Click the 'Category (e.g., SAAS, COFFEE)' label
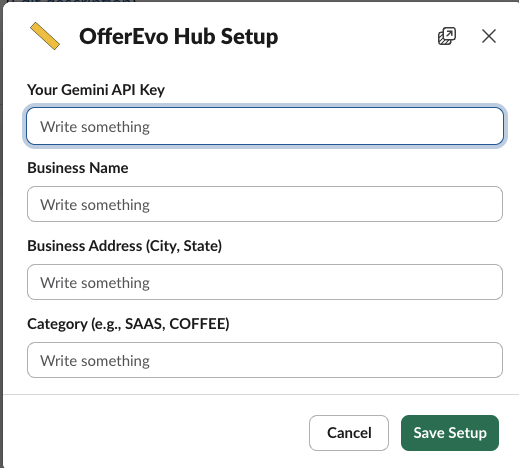Image resolution: width=519 pixels, height=468 pixels. click(x=128, y=324)
